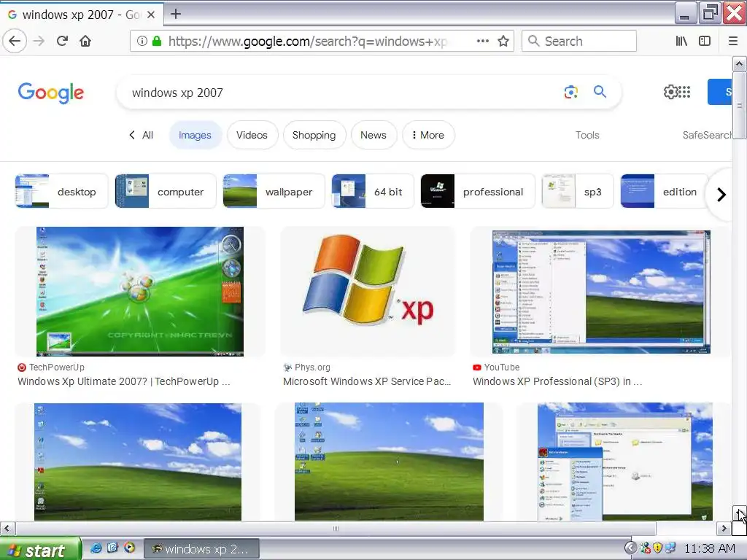Filter images by 'wallpaper' chip
747x560 pixels.
point(274,192)
